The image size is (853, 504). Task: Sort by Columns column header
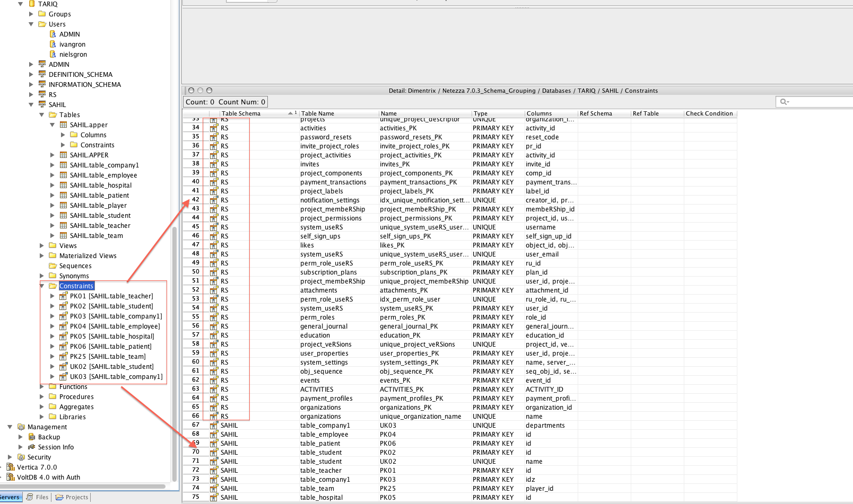click(x=551, y=113)
